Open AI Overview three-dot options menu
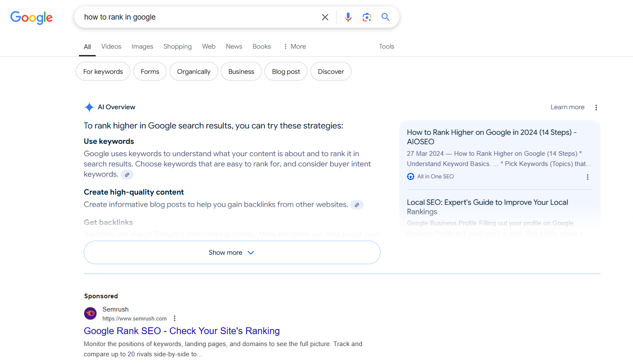 pos(596,108)
